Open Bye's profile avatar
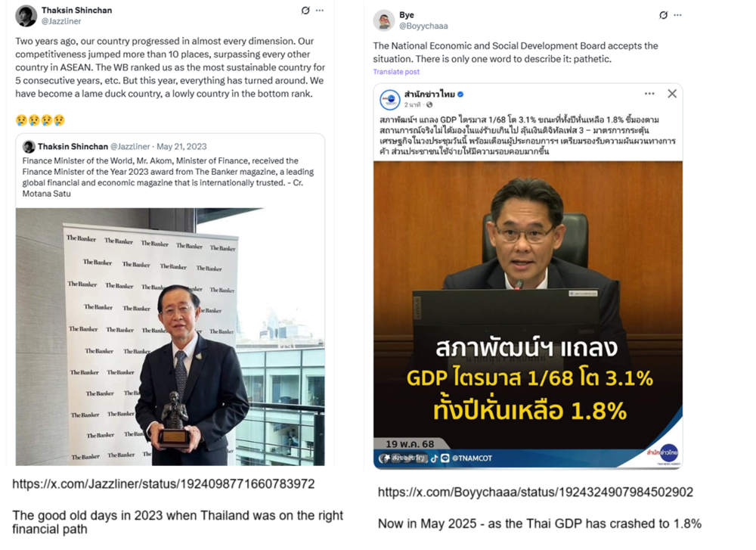This screenshot has height=550, width=756. point(384,20)
